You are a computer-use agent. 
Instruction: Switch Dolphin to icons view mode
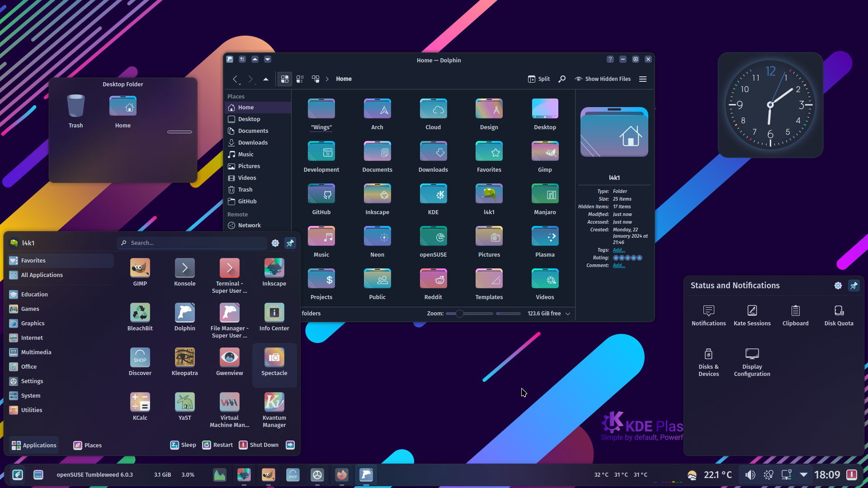284,79
